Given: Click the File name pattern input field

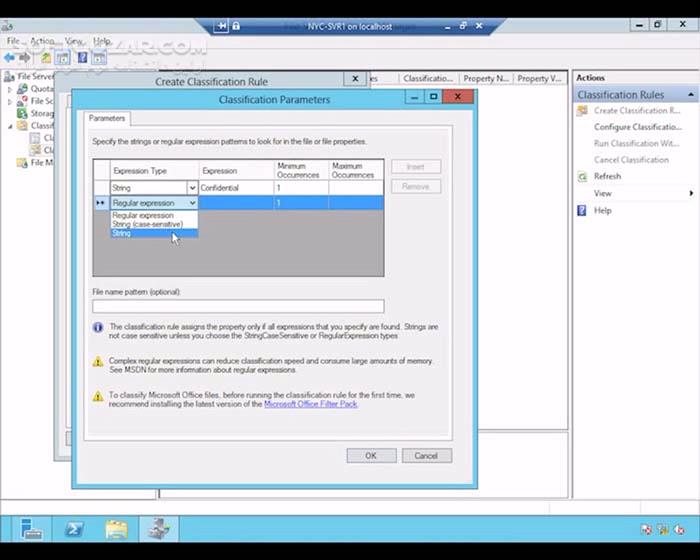Looking at the screenshot, I should [238, 306].
